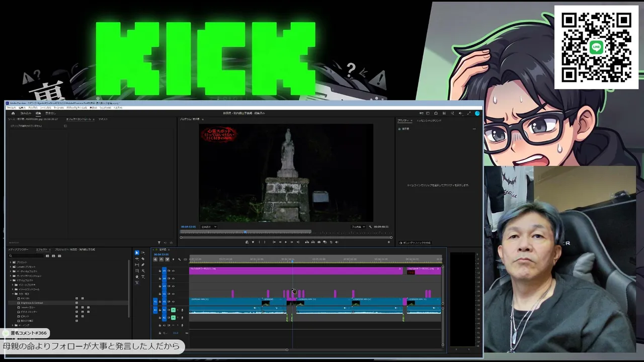Go to Out point in program monitor
This screenshot has height=362, width=644.
tap(298, 242)
